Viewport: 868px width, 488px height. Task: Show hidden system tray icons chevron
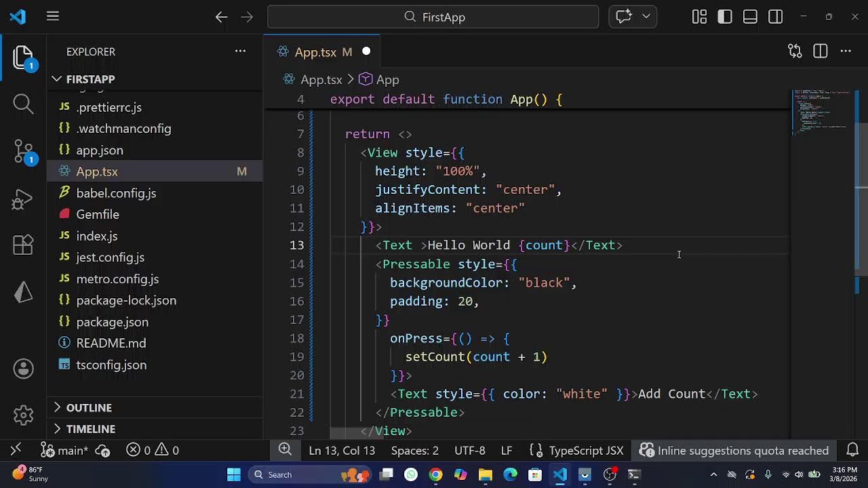(x=713, y=474)
